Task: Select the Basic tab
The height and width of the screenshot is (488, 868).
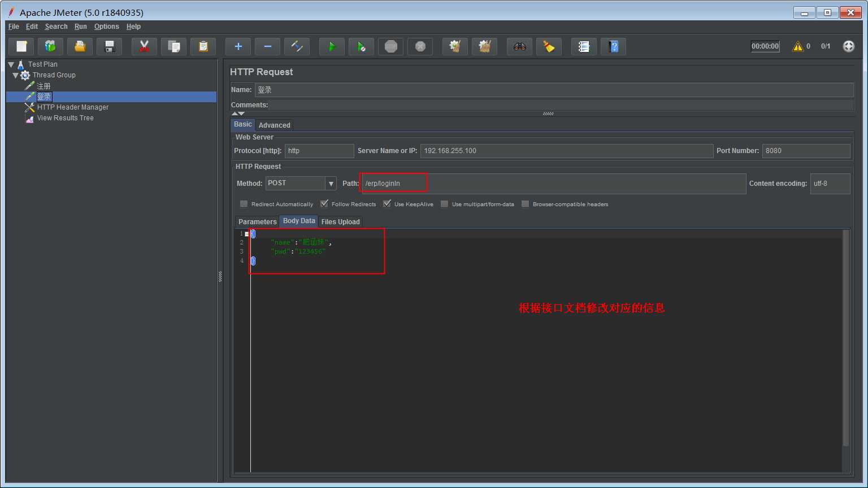Action: (x=243, y=124)
